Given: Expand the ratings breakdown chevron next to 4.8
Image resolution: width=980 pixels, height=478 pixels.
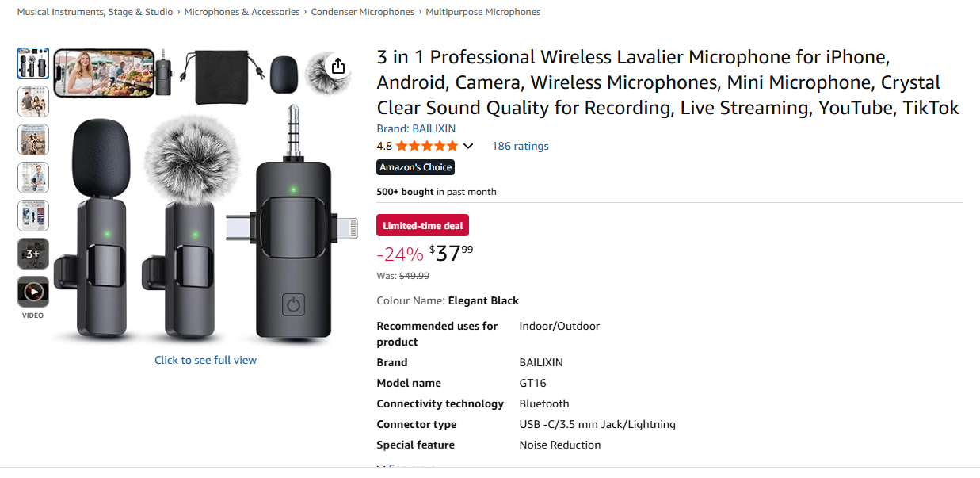Looking at the screenshot, I should [468, 146].
